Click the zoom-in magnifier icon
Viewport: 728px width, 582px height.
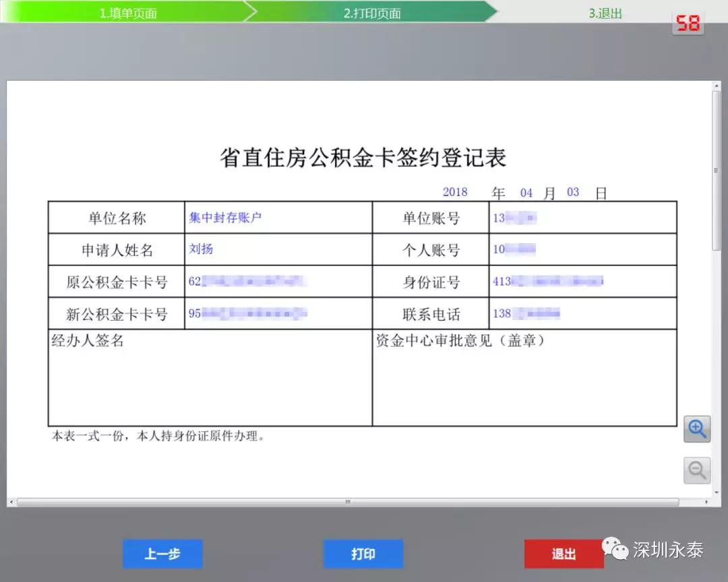click(x=697, y=429)
